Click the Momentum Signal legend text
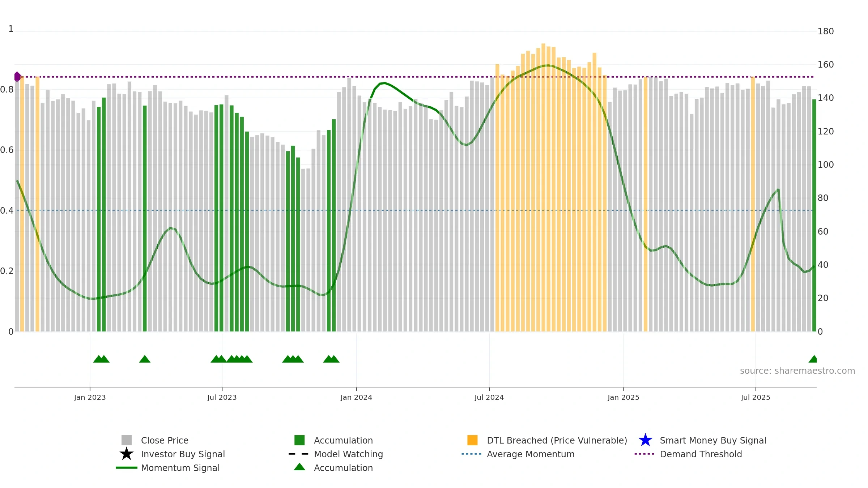Screen dimensions: 868x488 [180, 468]
